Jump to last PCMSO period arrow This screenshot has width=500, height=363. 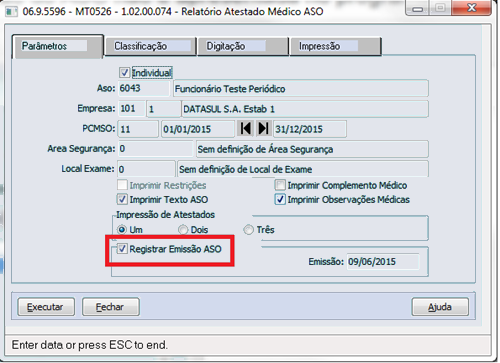263,129
